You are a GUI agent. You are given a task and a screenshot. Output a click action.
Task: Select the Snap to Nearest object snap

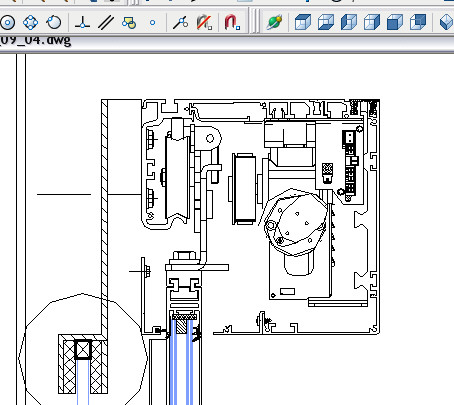(180, 23)
